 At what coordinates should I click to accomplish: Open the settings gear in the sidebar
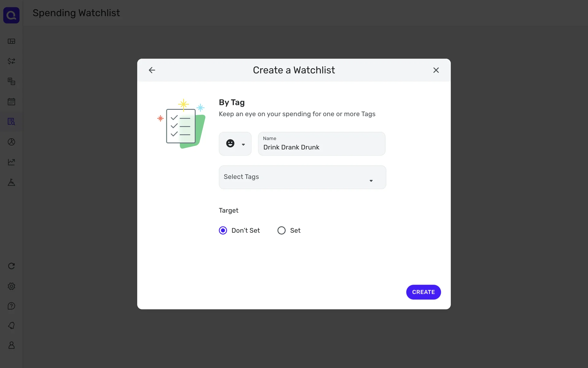(x=11, y=286)
